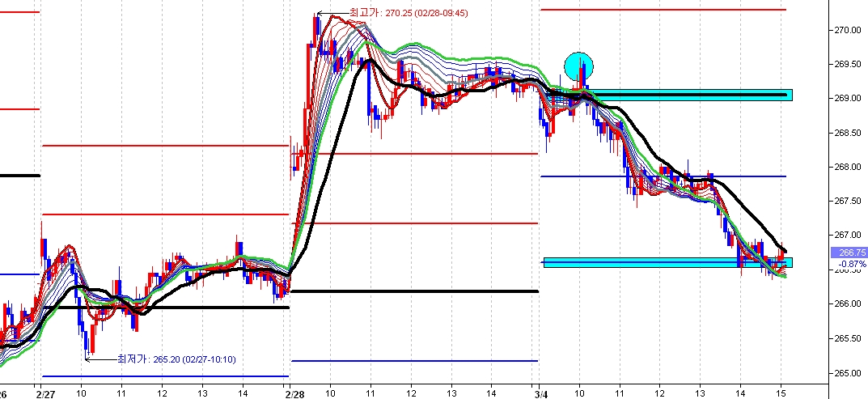868x399 pixels.
Task: Click the 15 hour label on time axis
Action: [x=781, y=393]
